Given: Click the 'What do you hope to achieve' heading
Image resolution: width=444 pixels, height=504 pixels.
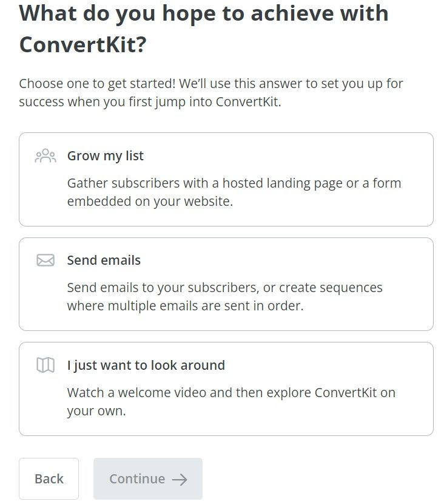Looking at the screenshot, I should (x=204, y=29).
